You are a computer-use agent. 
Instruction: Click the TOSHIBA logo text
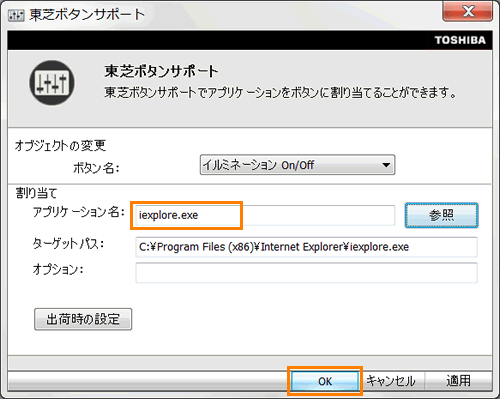point(460,40)
